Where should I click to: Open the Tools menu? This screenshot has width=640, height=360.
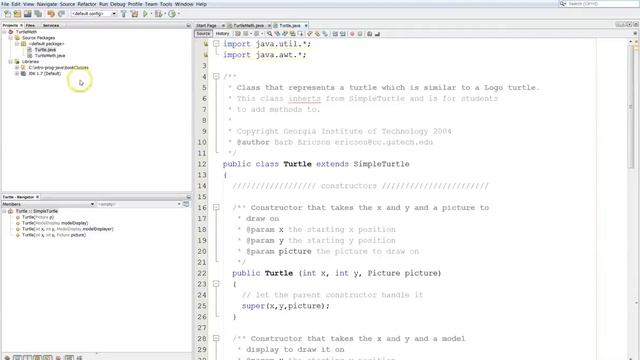click(x=166, y=4)
